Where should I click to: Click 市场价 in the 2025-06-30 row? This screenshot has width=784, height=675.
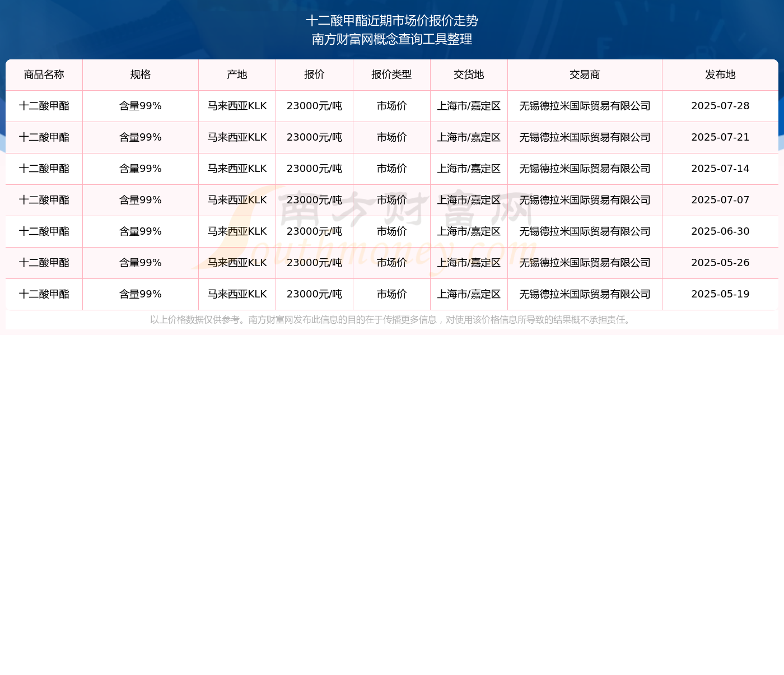[391, 231]
